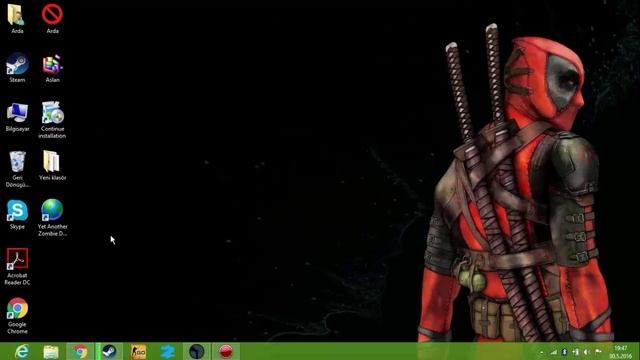Screen dimensions: 640x360
Task: Select the Yeni klasör folder
Action: [52, 165]
